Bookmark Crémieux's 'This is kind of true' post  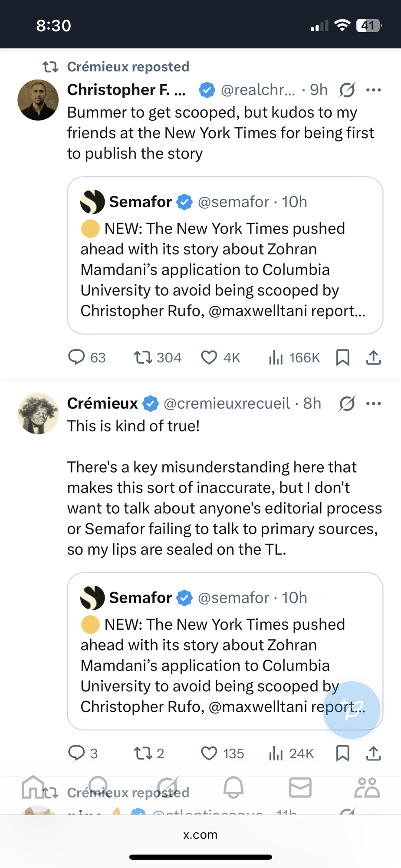click(x=342, y=753)
